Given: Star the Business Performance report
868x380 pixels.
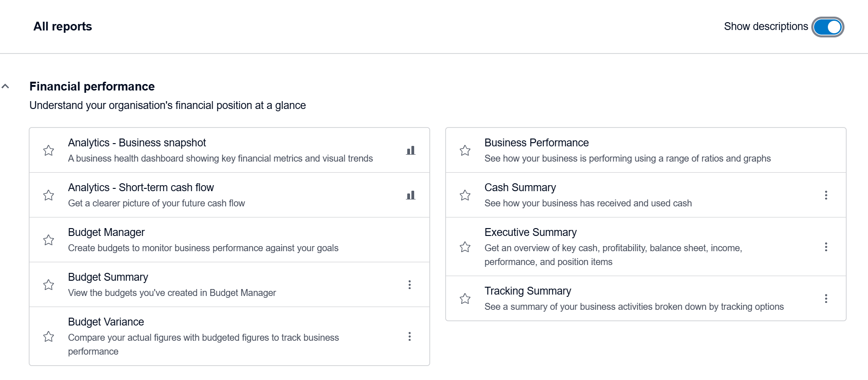Looking at the screenshot, I should pos(464,151).
